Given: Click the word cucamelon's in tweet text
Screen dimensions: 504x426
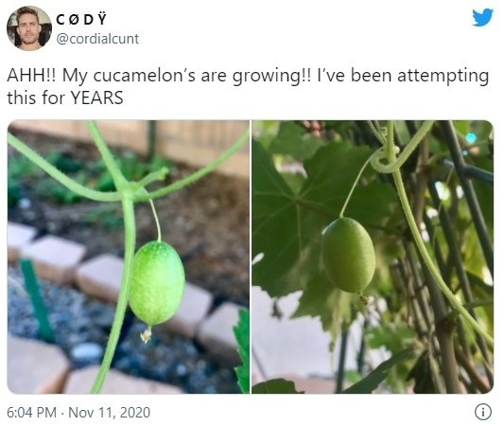Looking at the screenshot, I should pyautogui.click(x=144, y=76).
